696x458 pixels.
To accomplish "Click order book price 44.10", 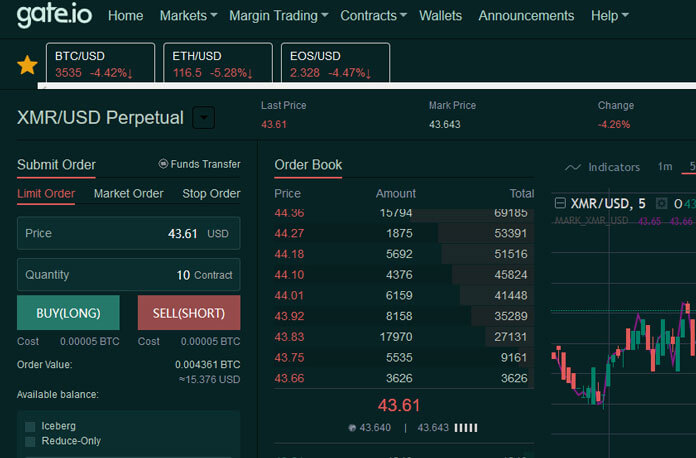I will pyautogui.click(x=289, y=275).
